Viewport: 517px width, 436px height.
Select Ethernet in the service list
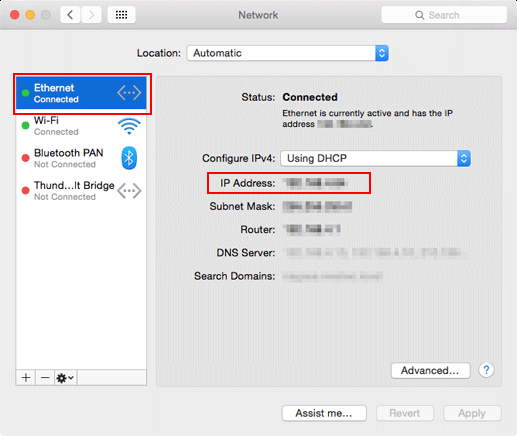click(81, 93)
